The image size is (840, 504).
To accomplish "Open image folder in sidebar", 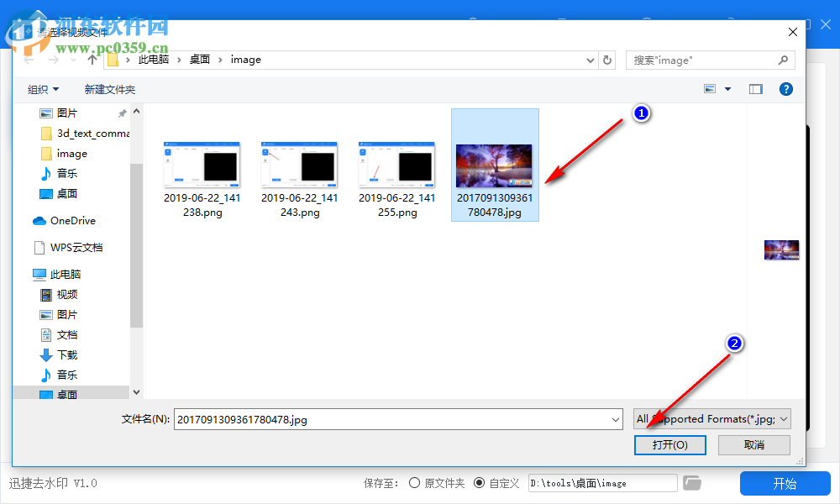I will point(64,154).
